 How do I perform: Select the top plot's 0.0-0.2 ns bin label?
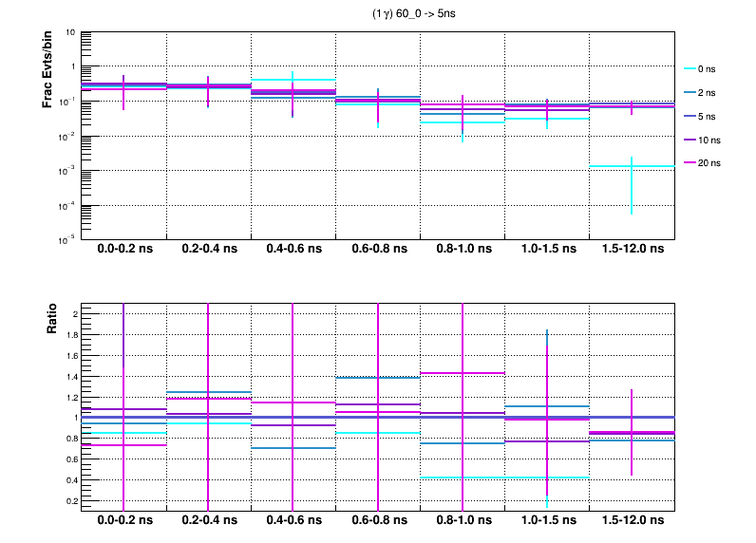coord(123,250)
